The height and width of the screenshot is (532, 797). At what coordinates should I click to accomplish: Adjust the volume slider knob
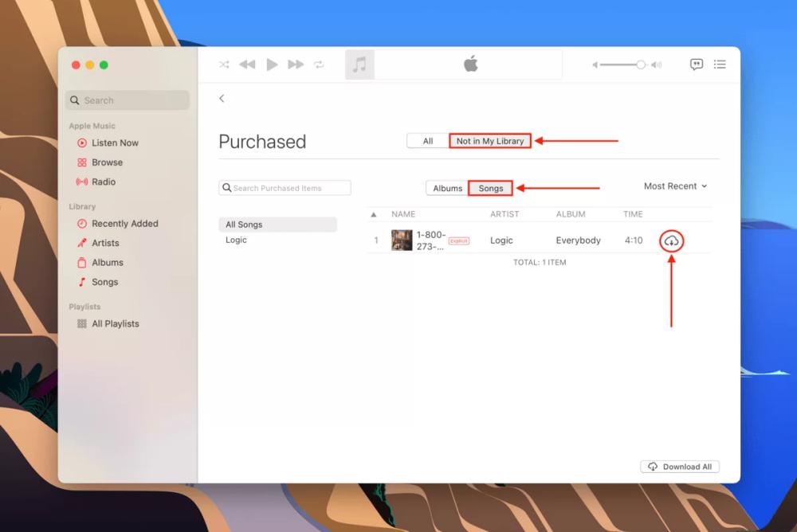click(x=641, y=65)
